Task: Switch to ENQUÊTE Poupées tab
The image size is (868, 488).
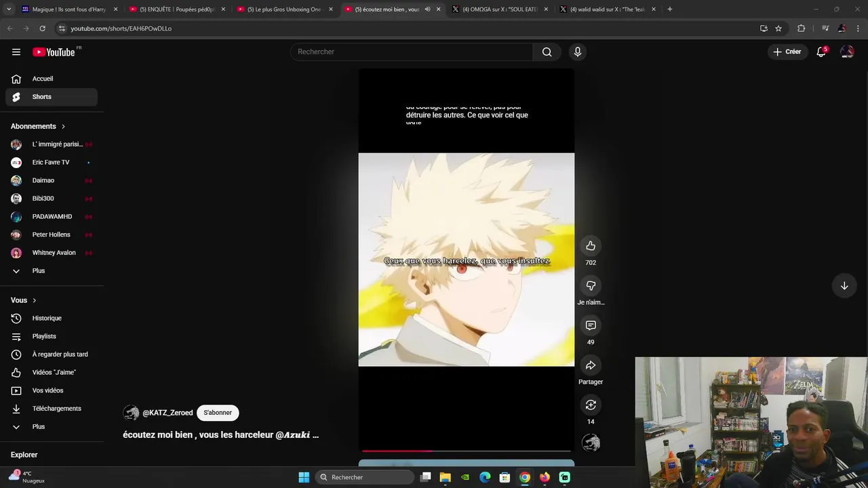Action: [176, 9]
